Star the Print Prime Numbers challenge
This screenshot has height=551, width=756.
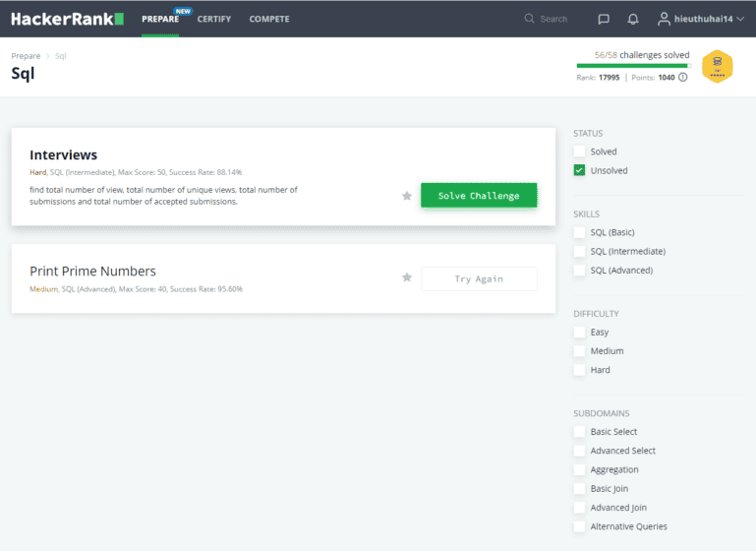point(407,277)
